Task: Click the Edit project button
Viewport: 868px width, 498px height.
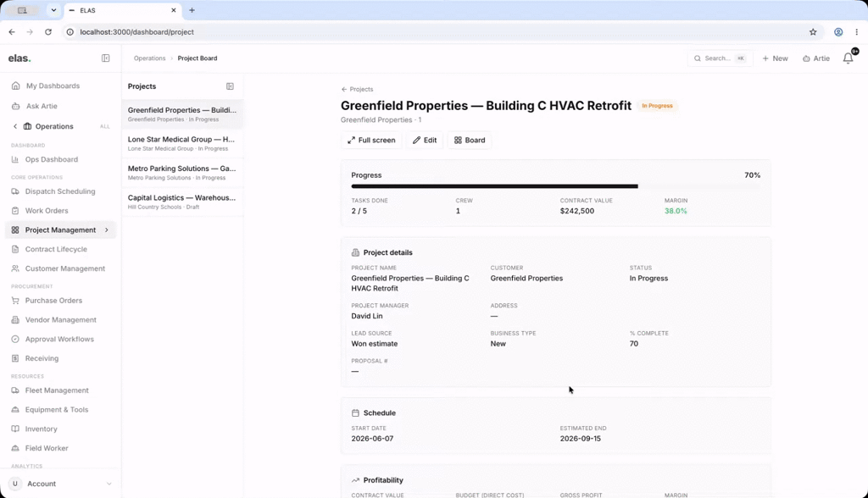Action: coord(425,140)
